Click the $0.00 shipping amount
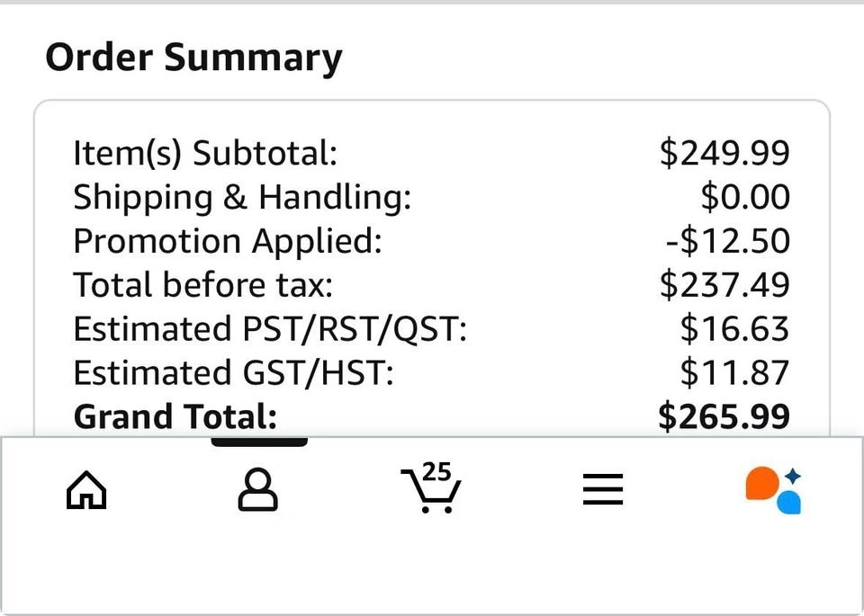Image resolution: width=864 pixels, height=616 pixels. tap(745, 197)
